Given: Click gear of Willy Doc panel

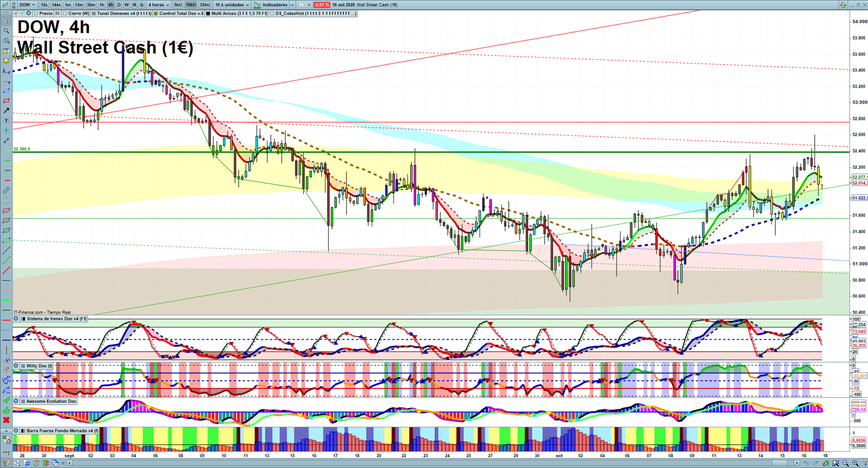Looking at the screenshot, I should 16,366.
